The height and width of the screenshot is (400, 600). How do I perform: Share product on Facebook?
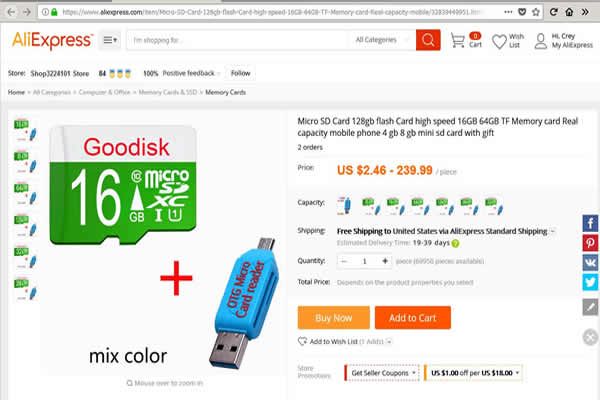click(590, 223)
